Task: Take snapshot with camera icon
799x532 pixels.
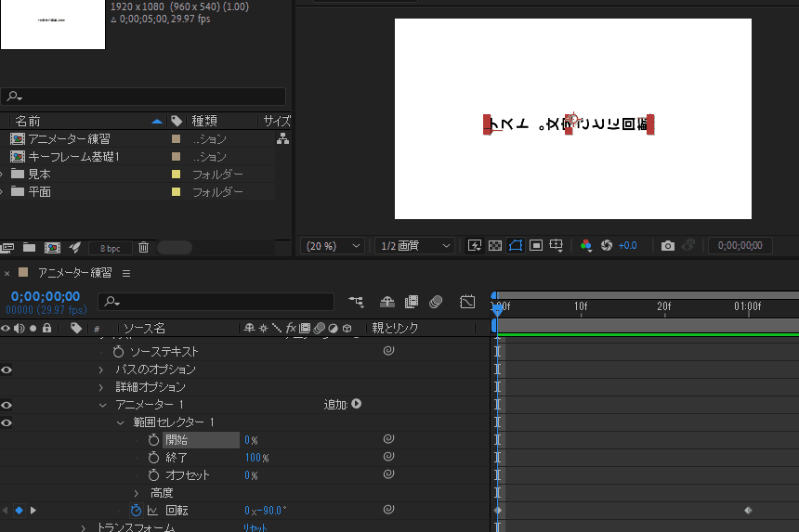Action: 667,246
